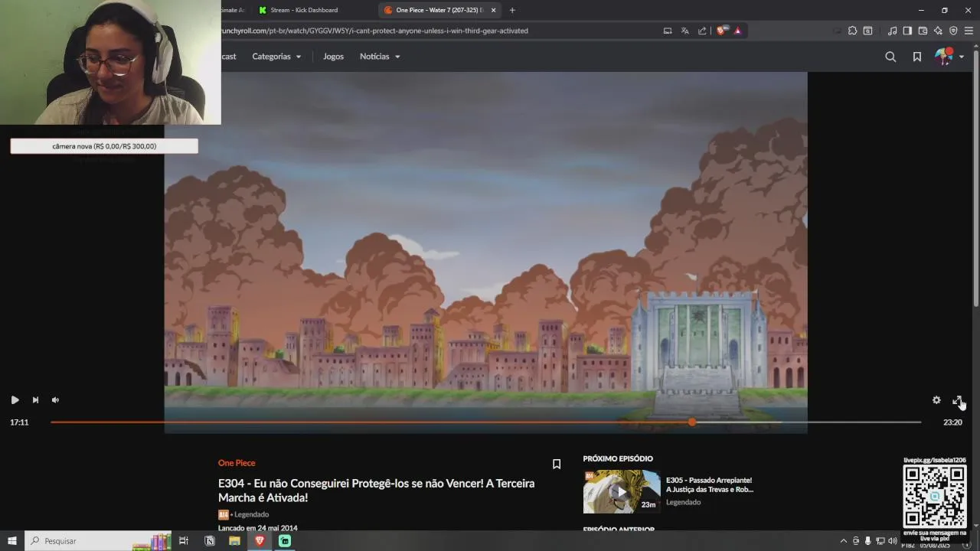
Task: Click the E304 episode title text
Action: [x=377, y=491]
